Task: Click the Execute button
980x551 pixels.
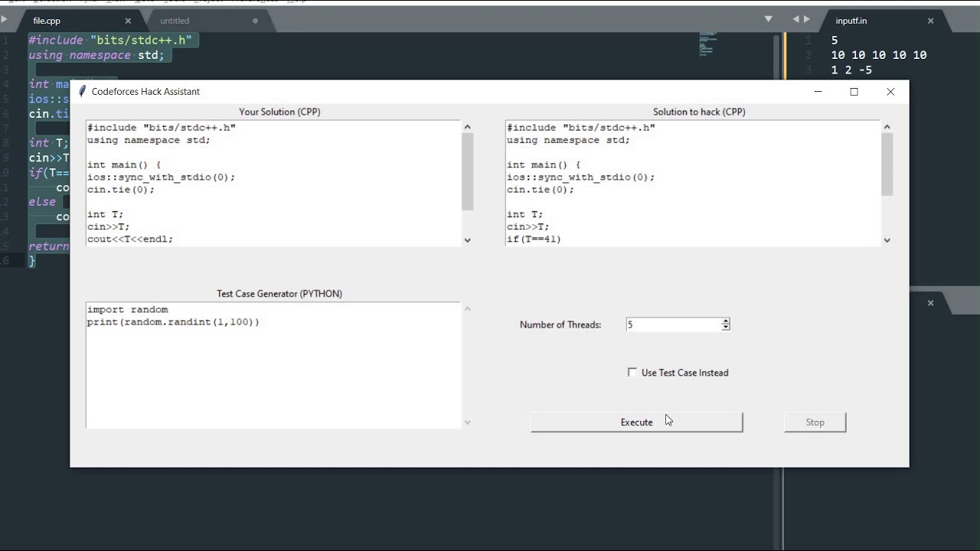Action: click(637, 422)
